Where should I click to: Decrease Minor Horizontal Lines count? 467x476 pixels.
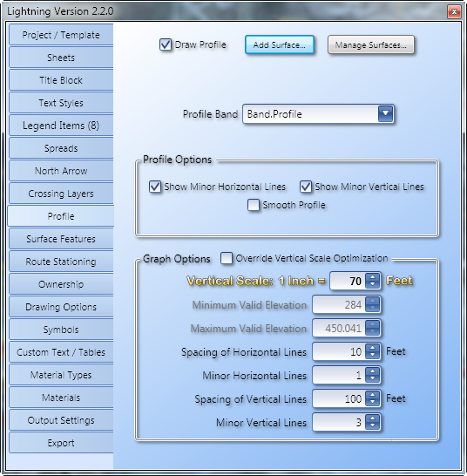click(372, 379)
